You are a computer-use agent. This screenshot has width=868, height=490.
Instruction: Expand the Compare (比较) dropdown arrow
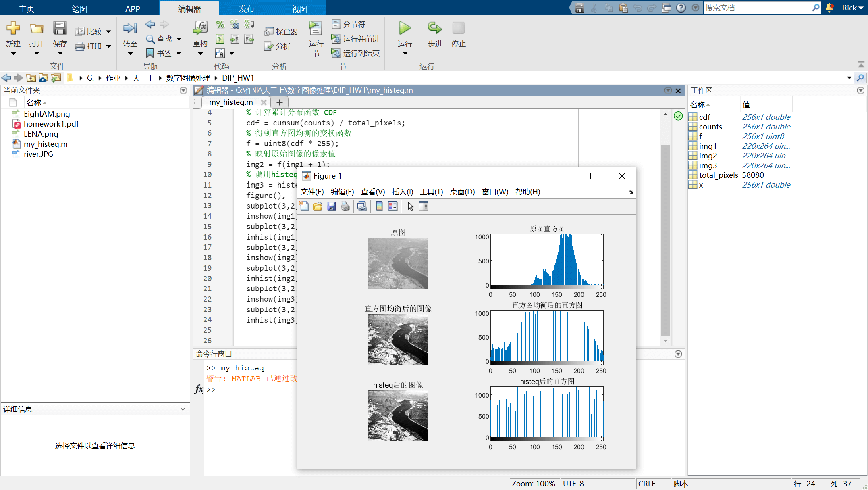[108, 31]
